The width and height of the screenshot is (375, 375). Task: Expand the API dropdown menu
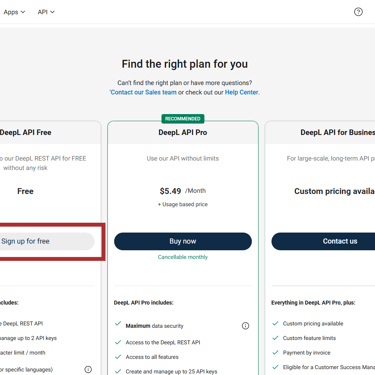click(46, 12)
